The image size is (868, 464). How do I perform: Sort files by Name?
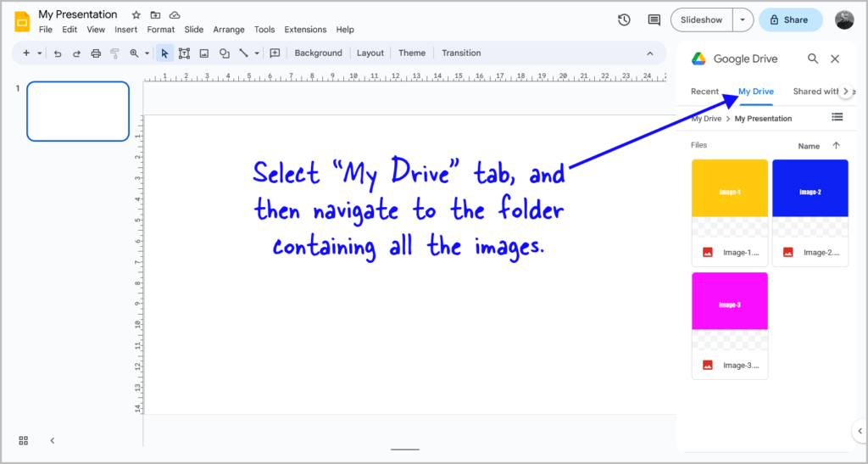pyautogui.click(x=809, y=146)
